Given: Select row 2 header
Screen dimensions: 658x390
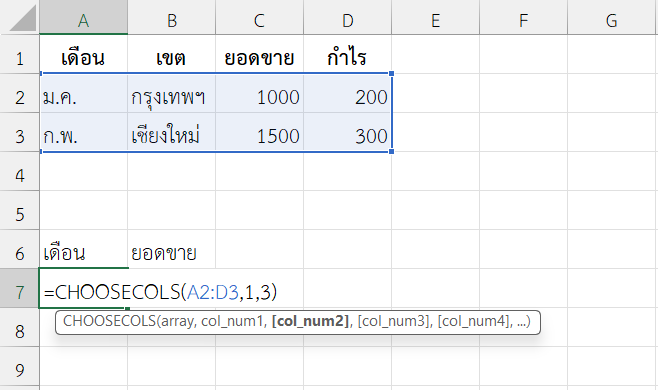Looking at the screenshot, I should [20, 93].
